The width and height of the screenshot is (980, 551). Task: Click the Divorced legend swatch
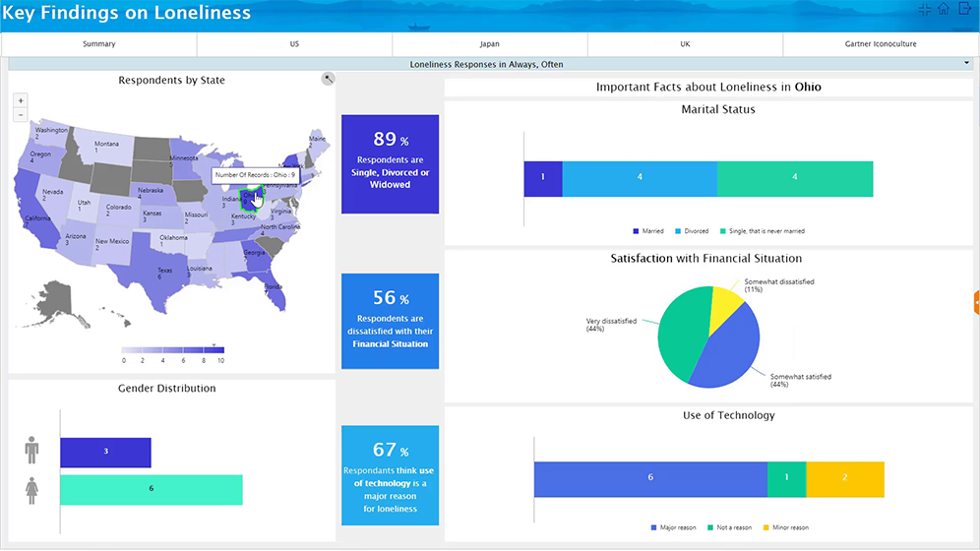(678, 231)
